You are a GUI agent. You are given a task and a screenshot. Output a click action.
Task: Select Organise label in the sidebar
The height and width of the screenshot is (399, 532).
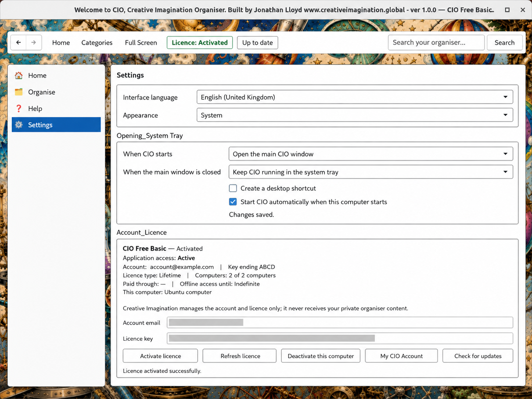coord(42,92)
